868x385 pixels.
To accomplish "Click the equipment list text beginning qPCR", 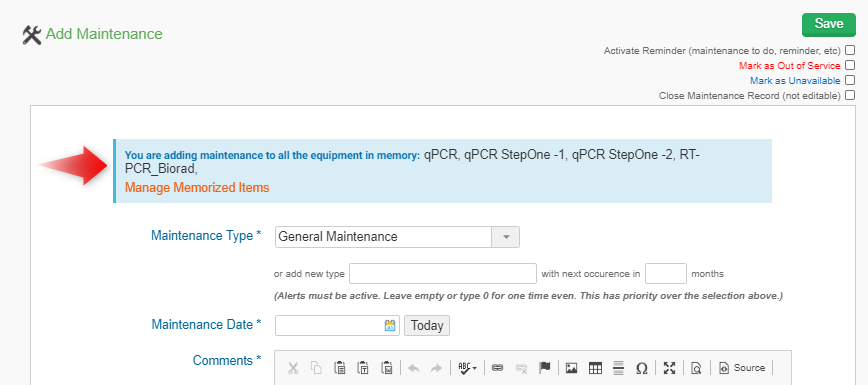I will coord(412,161).
